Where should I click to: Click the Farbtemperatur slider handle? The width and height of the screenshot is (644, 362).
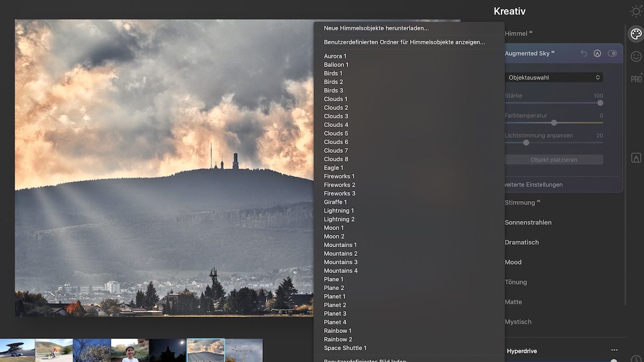pos(554,123)
